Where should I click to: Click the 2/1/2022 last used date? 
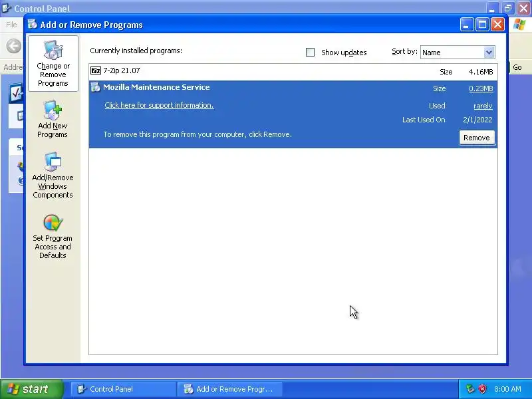pos(477,120)
